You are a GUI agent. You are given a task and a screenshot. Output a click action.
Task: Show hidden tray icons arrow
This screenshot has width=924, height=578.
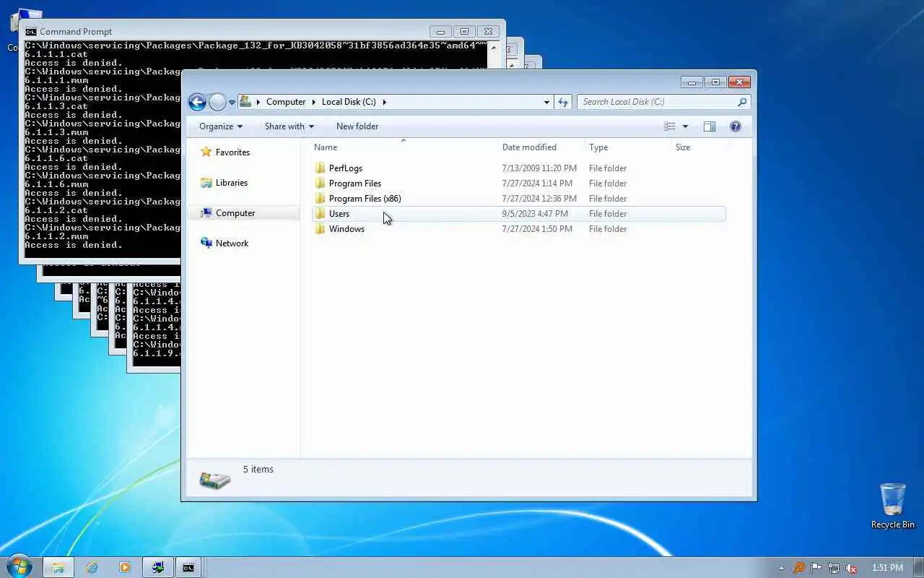[780, 568]
